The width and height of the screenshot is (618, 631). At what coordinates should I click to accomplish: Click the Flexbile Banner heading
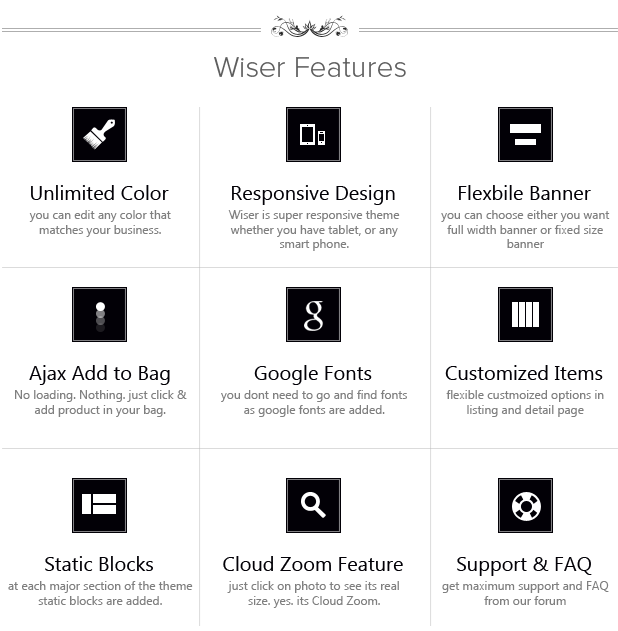point(524,193)
